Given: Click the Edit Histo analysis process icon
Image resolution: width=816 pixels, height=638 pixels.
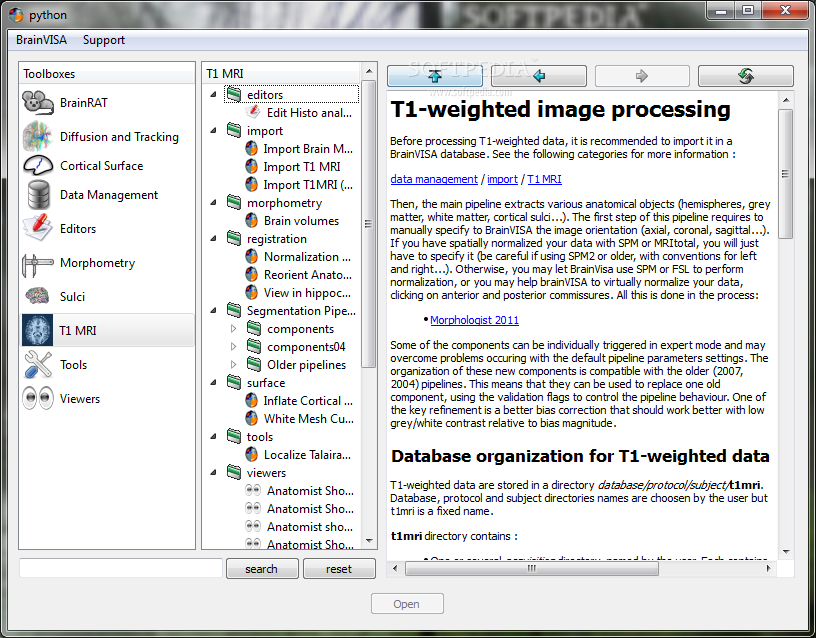Looking at the screenshot, I should click(x=253, y=112).
